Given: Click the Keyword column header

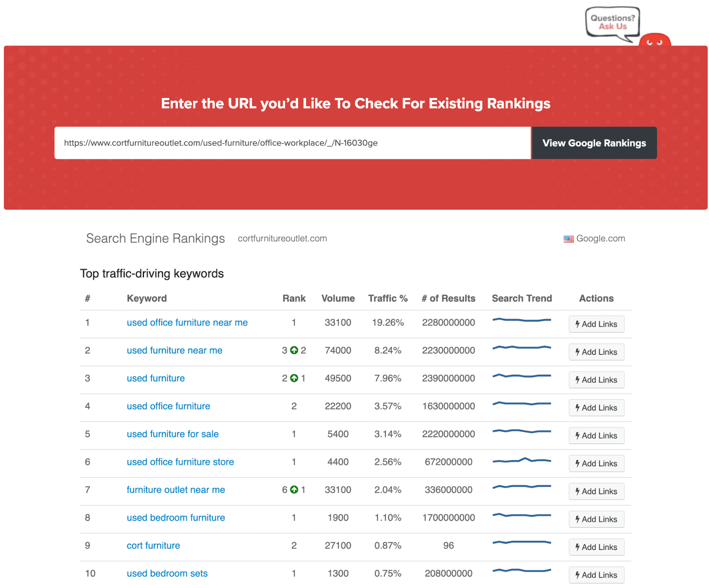Looking at the screenshot, I should tap(147, 298).
